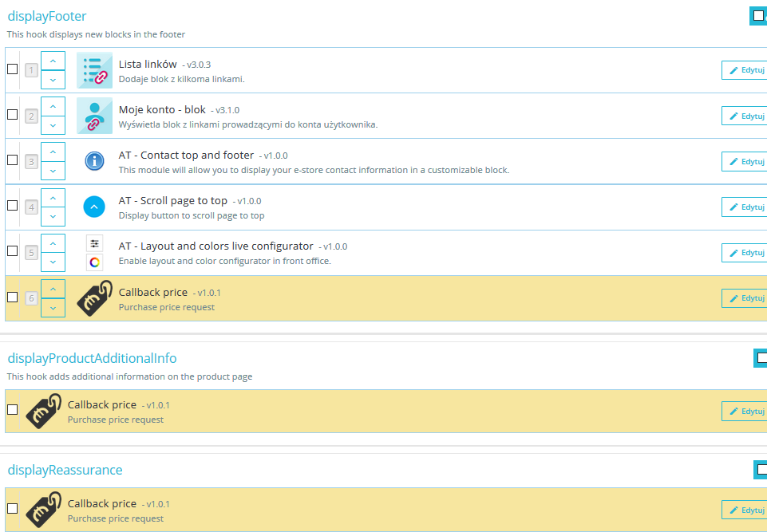Click Edytuj for Callback price in displayProductAdditionalInfo
Screen dimensions: 767x532
click(745, 412)
